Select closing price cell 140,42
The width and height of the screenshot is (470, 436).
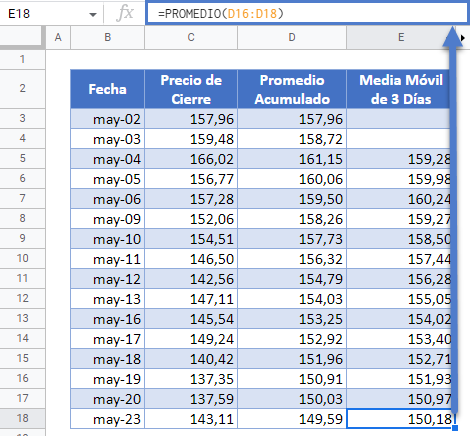(191, 359)
